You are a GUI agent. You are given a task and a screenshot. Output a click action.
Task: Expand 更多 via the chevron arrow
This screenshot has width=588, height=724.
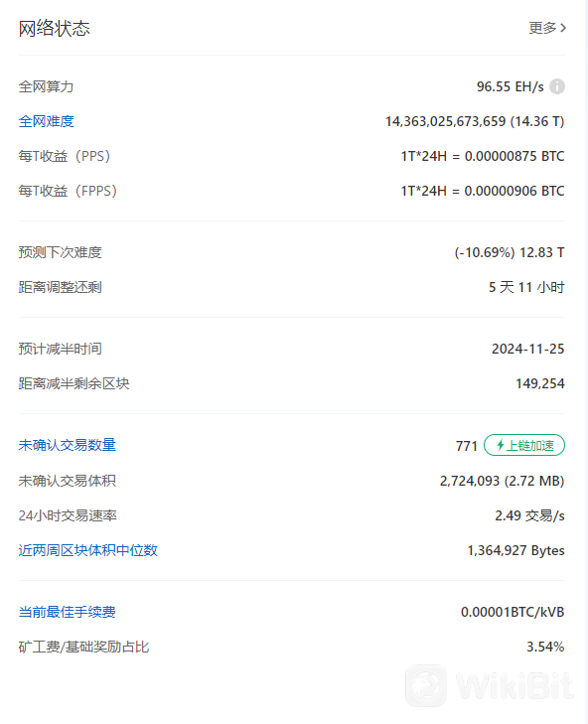(563, 28)
